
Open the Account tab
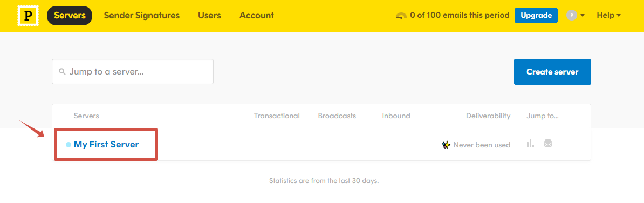click(x=257, y=16)
